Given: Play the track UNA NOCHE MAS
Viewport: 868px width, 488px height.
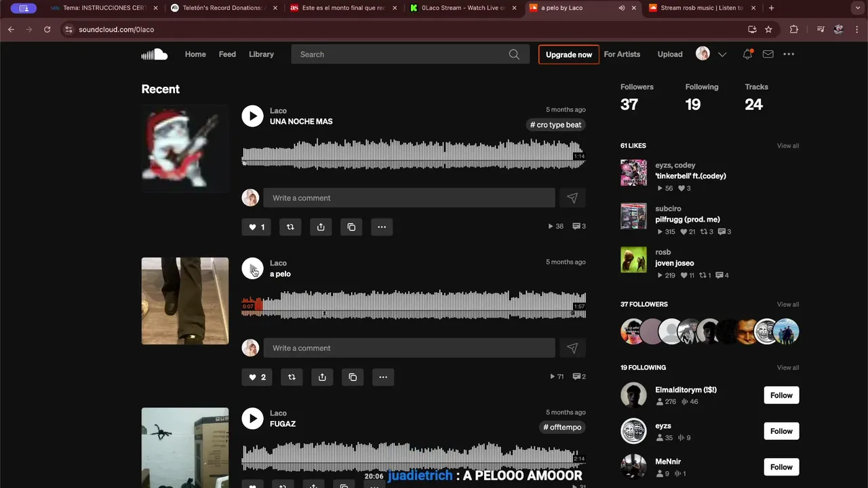Looking at the screenshot, I should click(x=252, y=116).
